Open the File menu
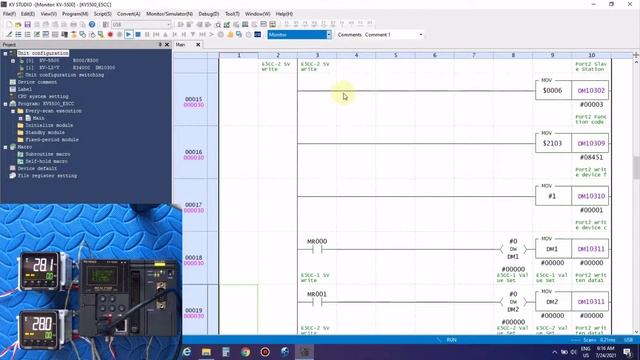 click(9, 14)
